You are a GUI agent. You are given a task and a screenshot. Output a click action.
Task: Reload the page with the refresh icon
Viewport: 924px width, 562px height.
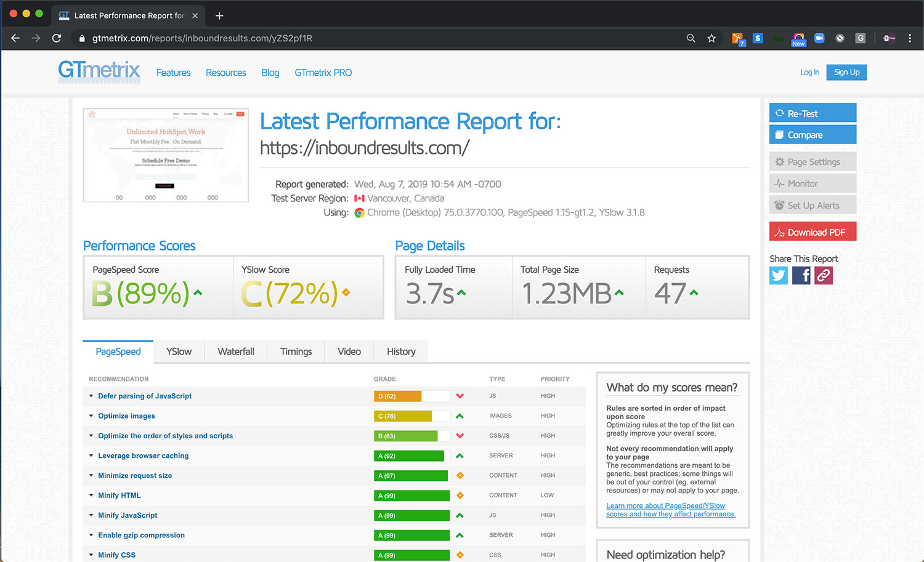click(57, 38)
